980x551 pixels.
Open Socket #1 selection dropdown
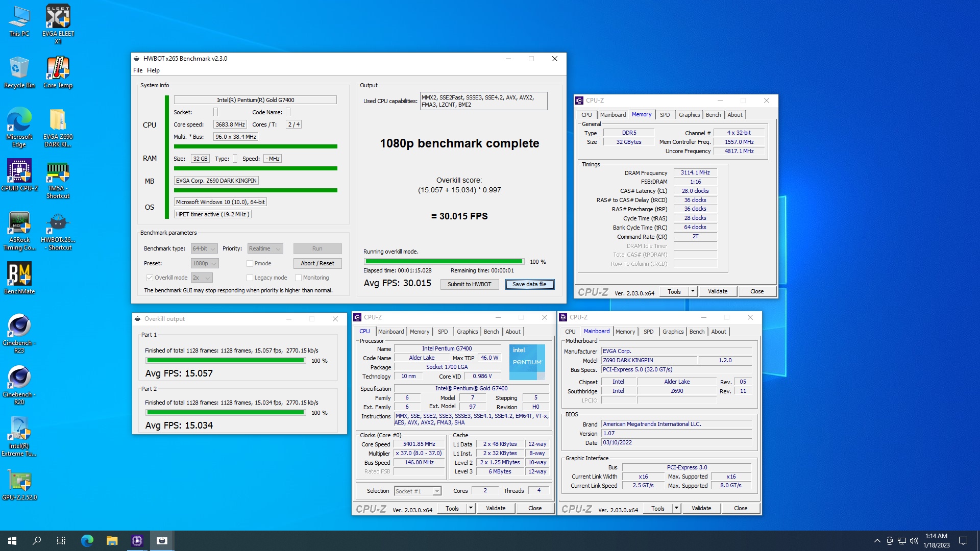(418, 491)
